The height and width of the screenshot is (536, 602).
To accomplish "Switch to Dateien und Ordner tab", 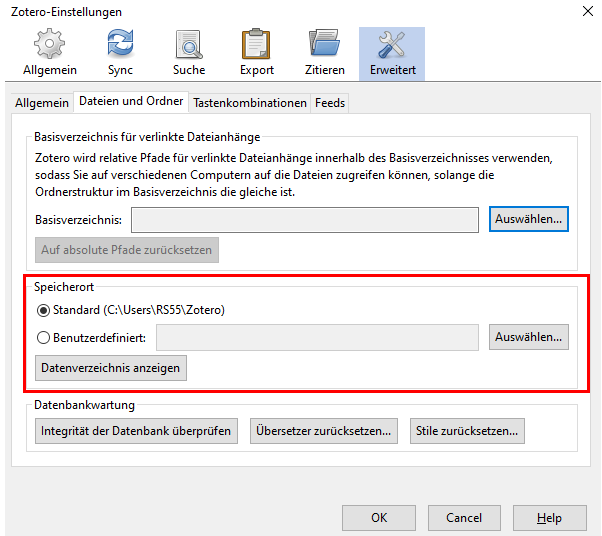I will [131, 101].
